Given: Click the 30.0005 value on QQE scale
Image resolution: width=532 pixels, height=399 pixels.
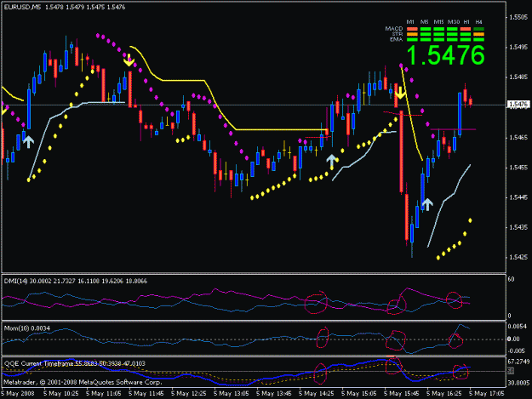Looking at the screenshot, I should [x=518, y=383].
